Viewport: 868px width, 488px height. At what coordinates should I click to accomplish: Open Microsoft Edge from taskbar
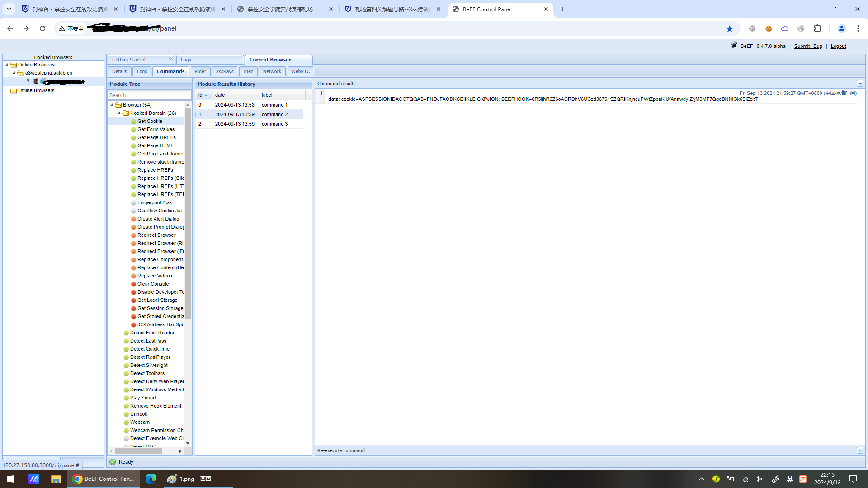click(x=151, y=479)
